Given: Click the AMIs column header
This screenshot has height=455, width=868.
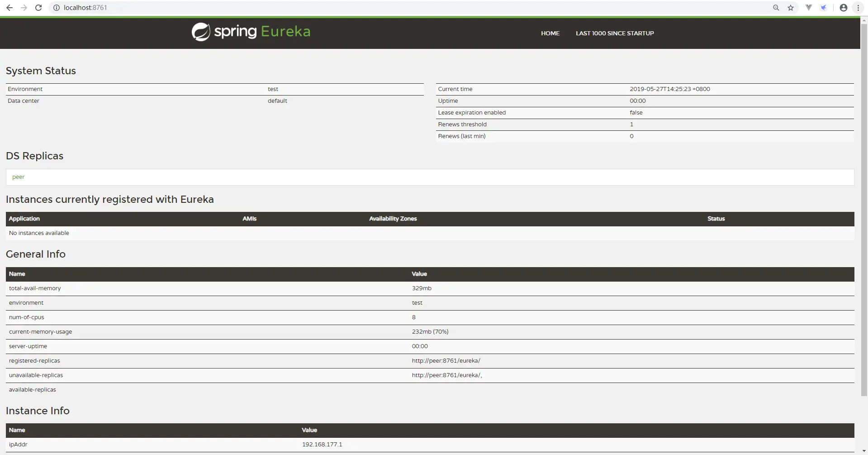Looking at the screenshot, I should click(249, 219).
